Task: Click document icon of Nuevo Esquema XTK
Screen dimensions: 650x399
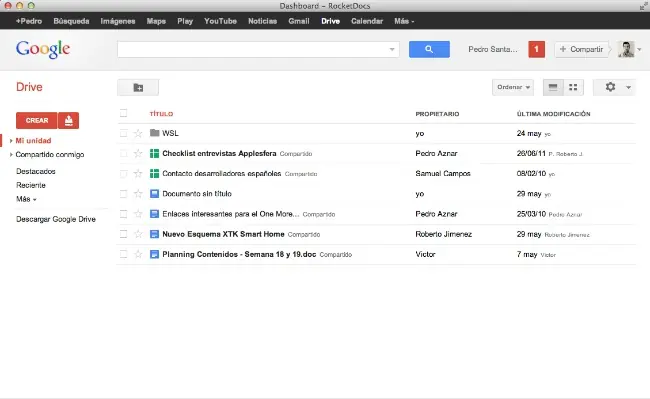Action: point(154,234)
